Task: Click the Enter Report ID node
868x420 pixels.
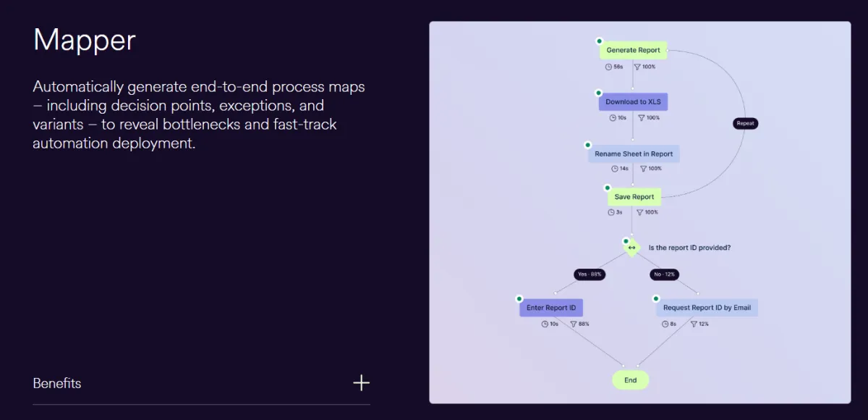Action: [x=551, y=308]
